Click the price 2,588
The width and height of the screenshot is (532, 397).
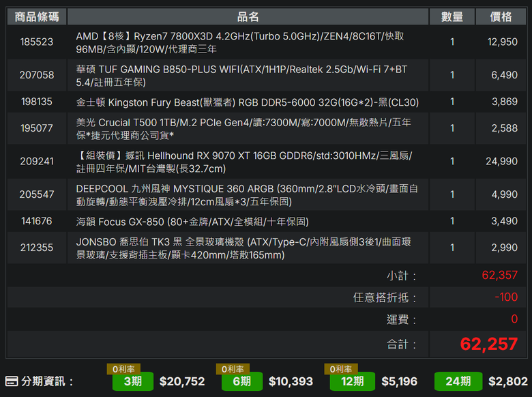click(x=505, y=128)
